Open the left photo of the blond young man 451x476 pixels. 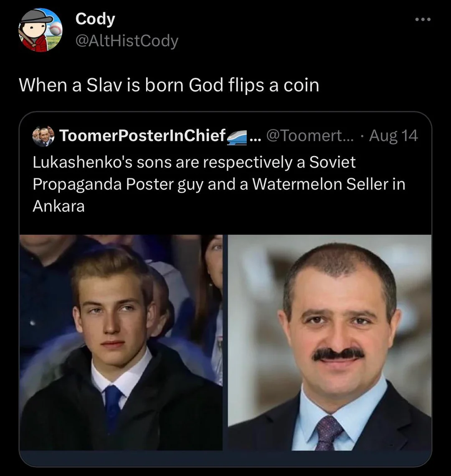(x=121, y=342)
